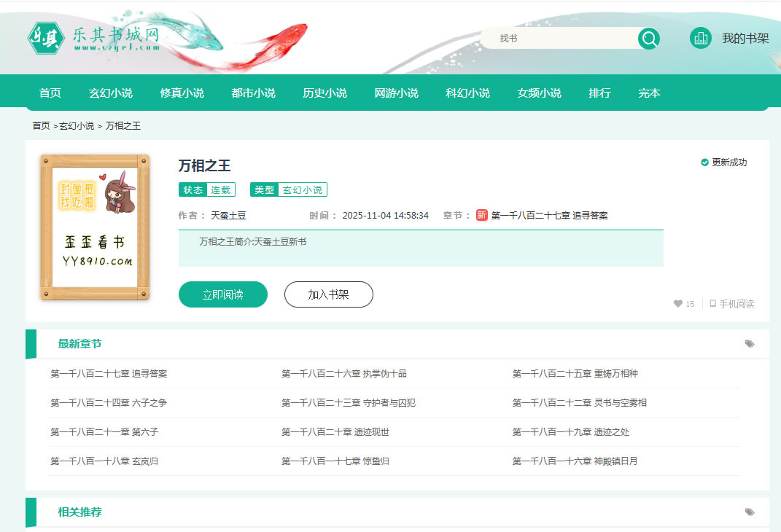This screenshot has width=781, height=532.
Task: Go to the 排行 ranking menu
Action: (x=599, y=93)
